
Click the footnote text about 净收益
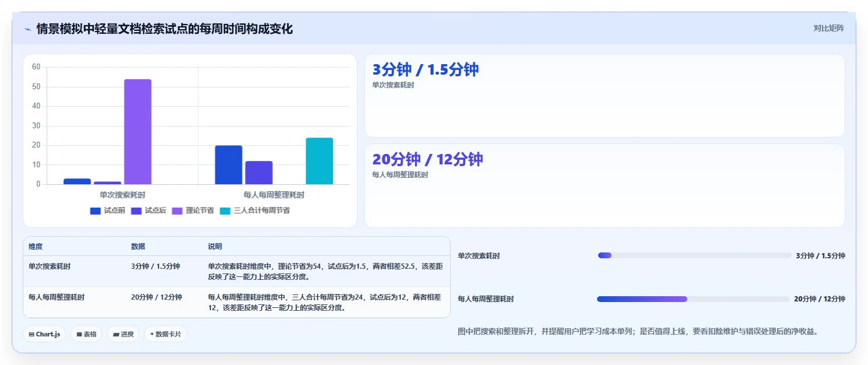[x=638, y=331]
